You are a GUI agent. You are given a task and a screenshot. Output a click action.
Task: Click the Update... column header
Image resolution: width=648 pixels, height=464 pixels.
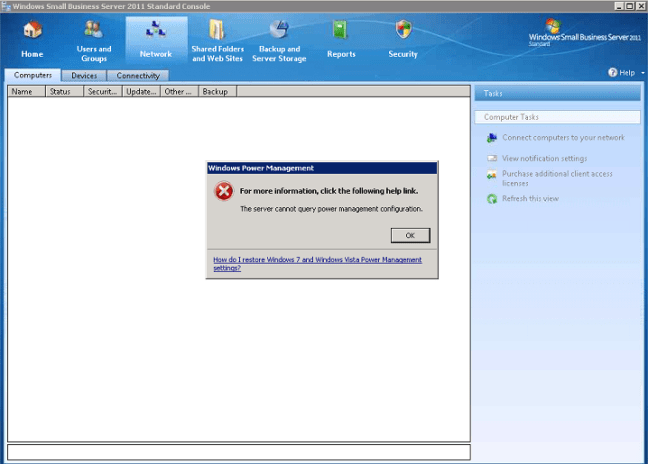(141, 91)
